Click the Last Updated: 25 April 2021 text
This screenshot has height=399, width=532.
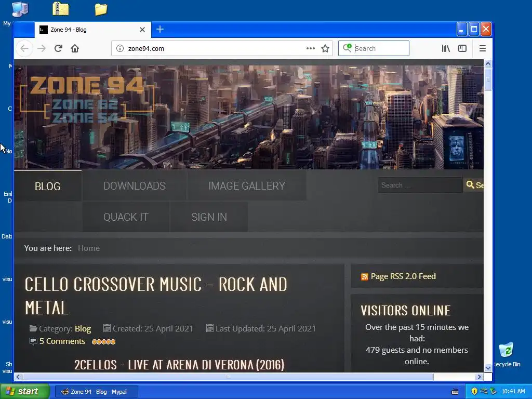coord(265,329)
